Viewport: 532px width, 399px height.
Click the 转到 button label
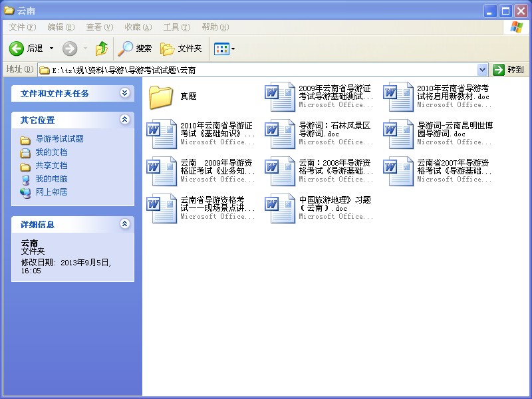(516, 70)
